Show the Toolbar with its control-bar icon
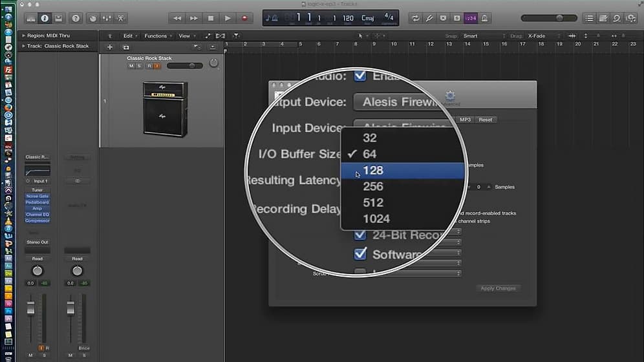Screen dimensions: 644x362 pos(59,18)
